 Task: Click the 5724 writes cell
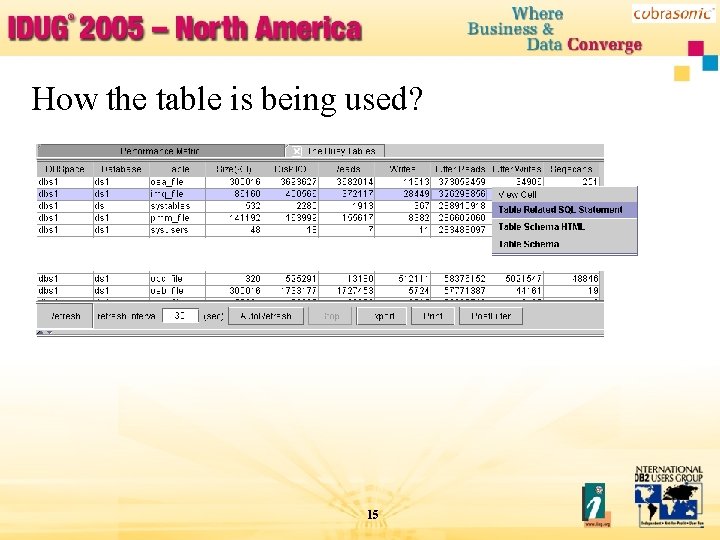tap(403, 291)
